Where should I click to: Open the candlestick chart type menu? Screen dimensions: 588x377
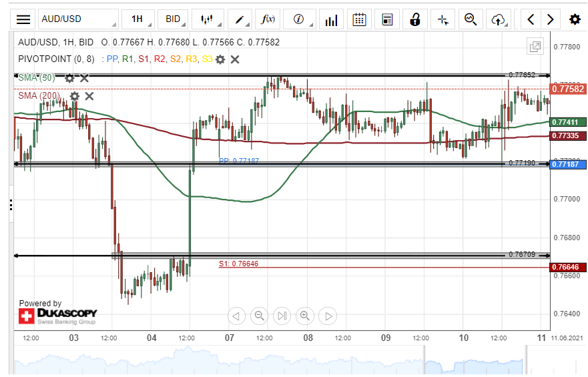[208, 19]
